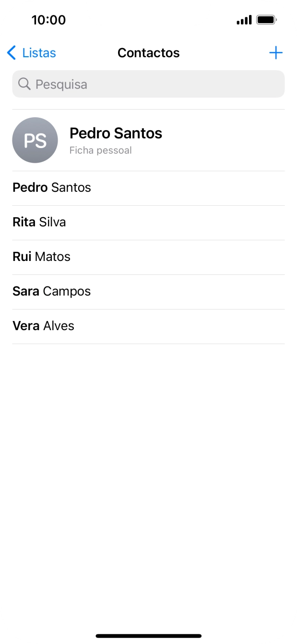Click the Contactos title header
Screen dimensions: 297x644
click(x=149, y=53)
